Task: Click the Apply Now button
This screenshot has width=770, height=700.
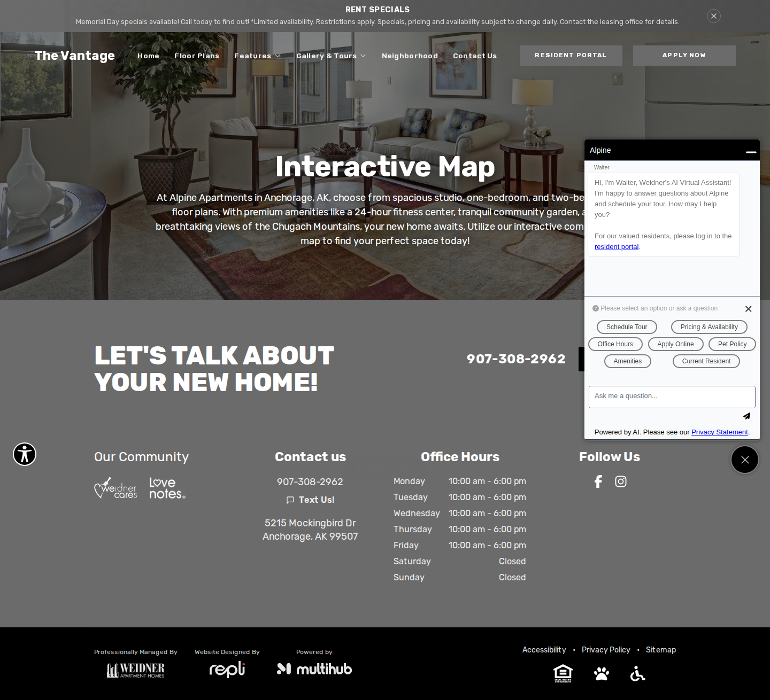Action: point(684,55)
